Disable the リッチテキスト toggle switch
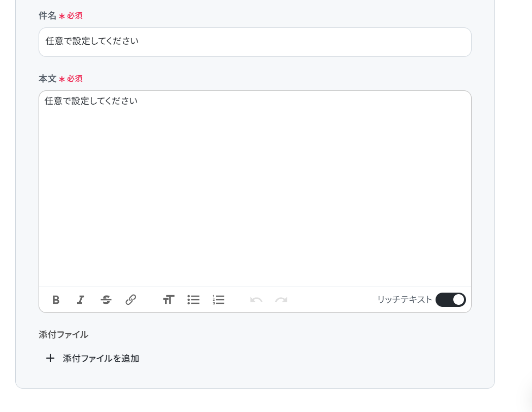Screen dimensions: 532x412 [x=451, y=300]
